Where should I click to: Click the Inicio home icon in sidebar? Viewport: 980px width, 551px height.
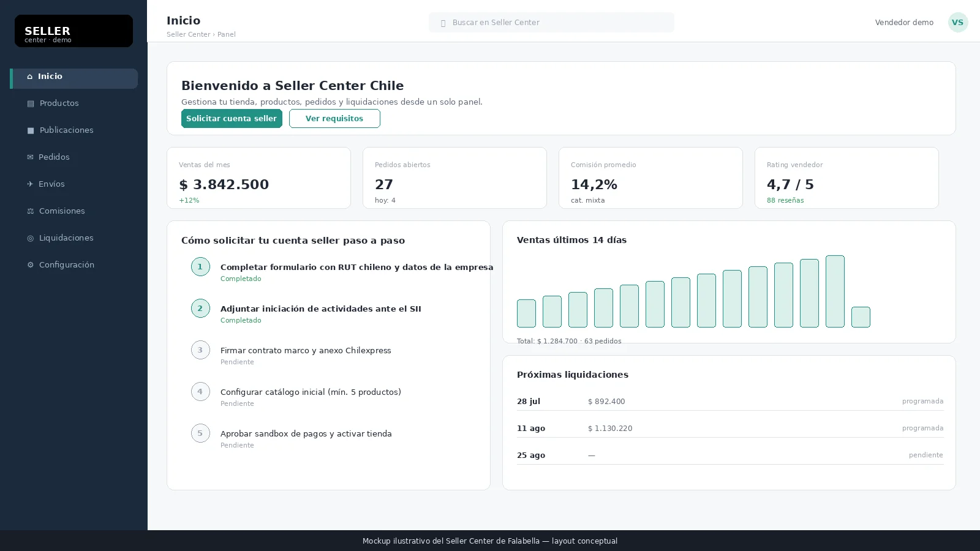coord(29,77)
